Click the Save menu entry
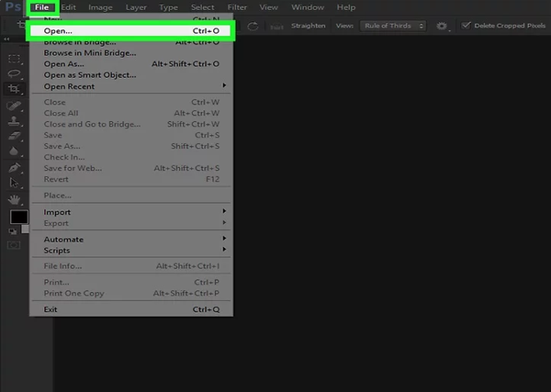The width and height of the screenshot is (551, 392). pyautogui.click(x=131, y=135)
